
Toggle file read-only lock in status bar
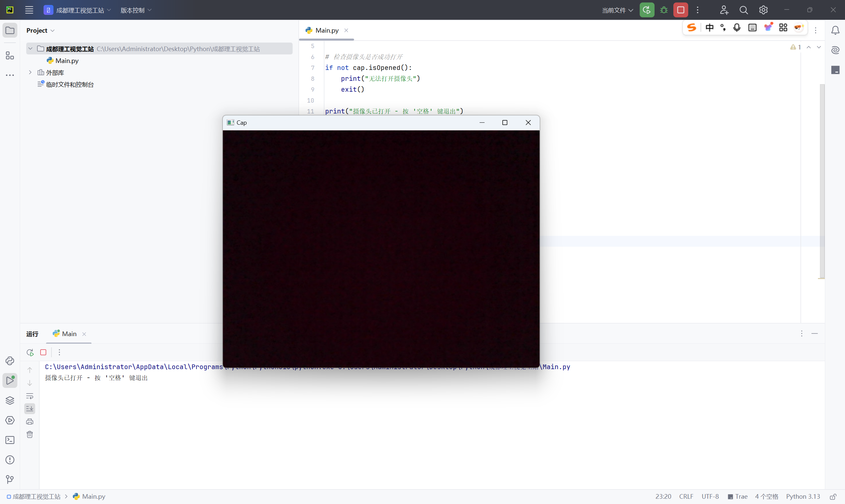833,496
